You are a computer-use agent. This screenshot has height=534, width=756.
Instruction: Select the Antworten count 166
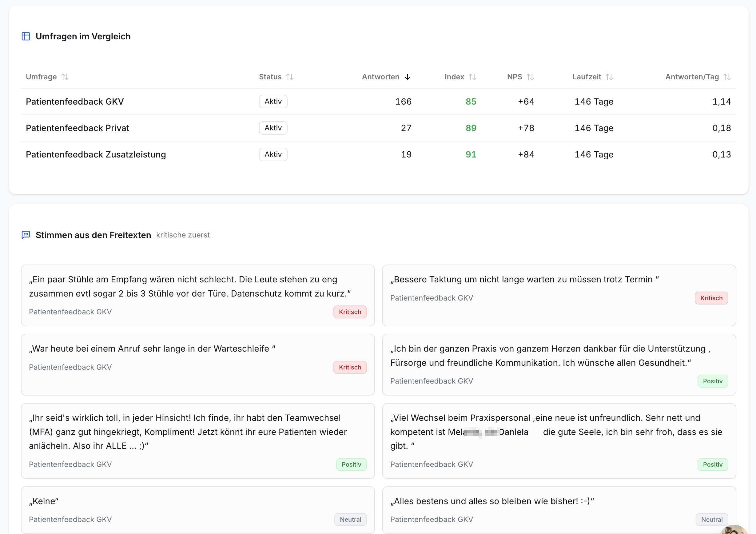click(403, 102)
